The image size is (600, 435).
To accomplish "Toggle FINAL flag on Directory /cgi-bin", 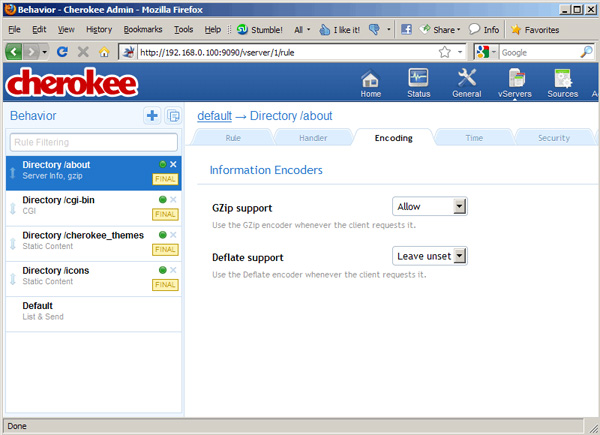I will (165, 214).
